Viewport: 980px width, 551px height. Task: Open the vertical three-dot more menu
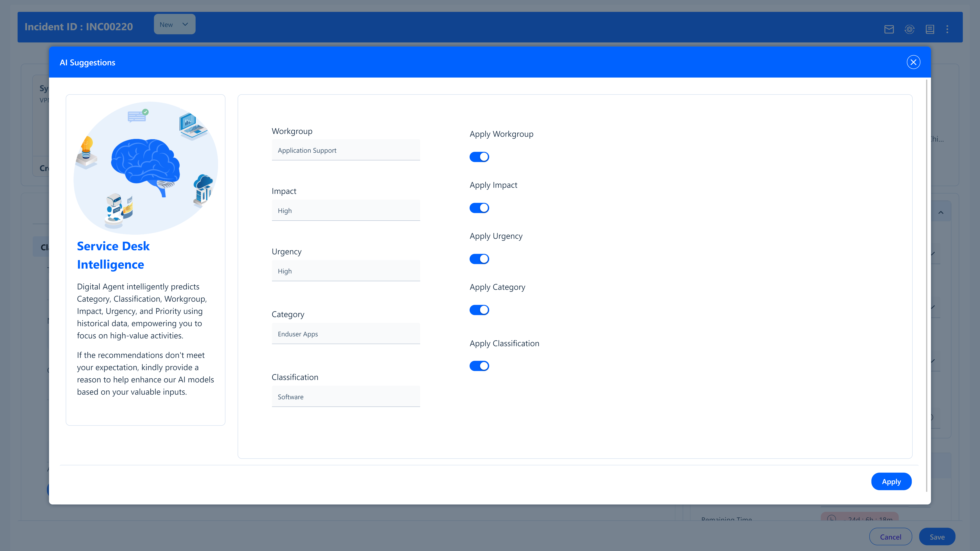click(x=947, y=29)
